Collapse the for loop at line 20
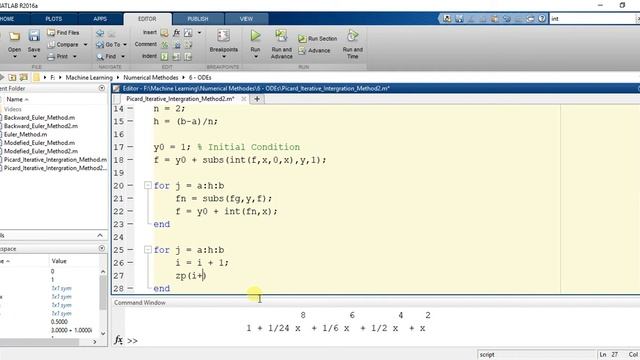640x360 pixels. (x=148, y=186)
